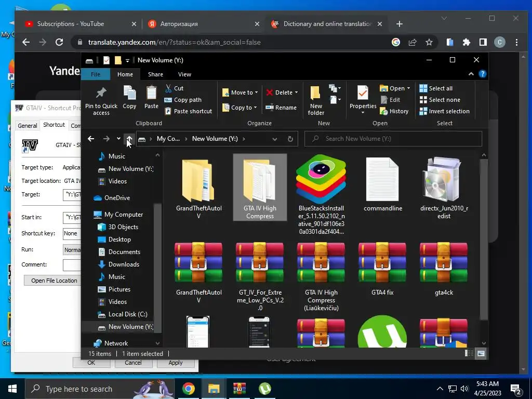Click the Search New Volume (Y:) box

pyautogui.click(x=393, y=139)
